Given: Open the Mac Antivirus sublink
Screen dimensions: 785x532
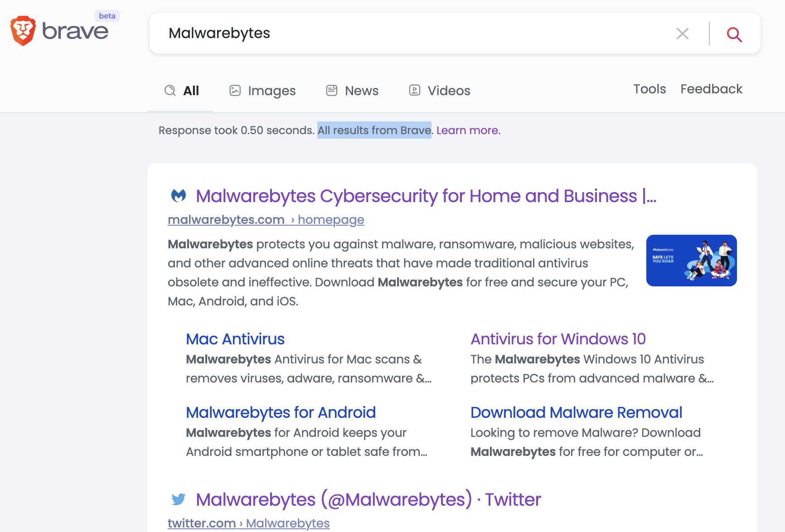Looking at the screenshot, I should 235,339.
